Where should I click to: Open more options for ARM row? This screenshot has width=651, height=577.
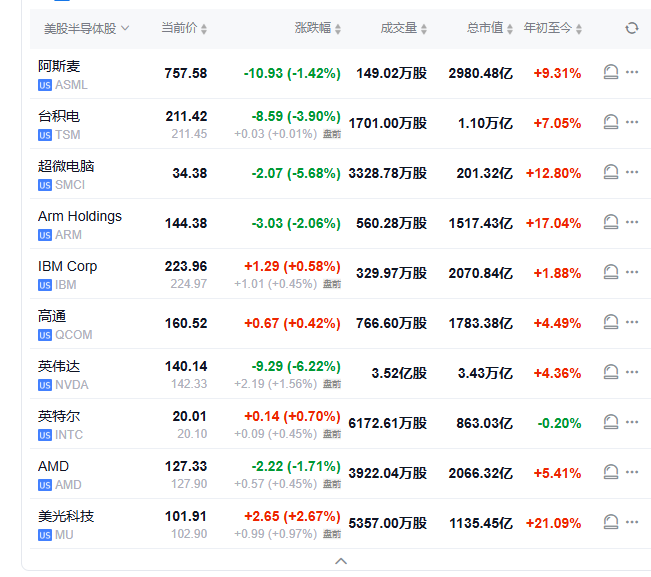point(632,222)
